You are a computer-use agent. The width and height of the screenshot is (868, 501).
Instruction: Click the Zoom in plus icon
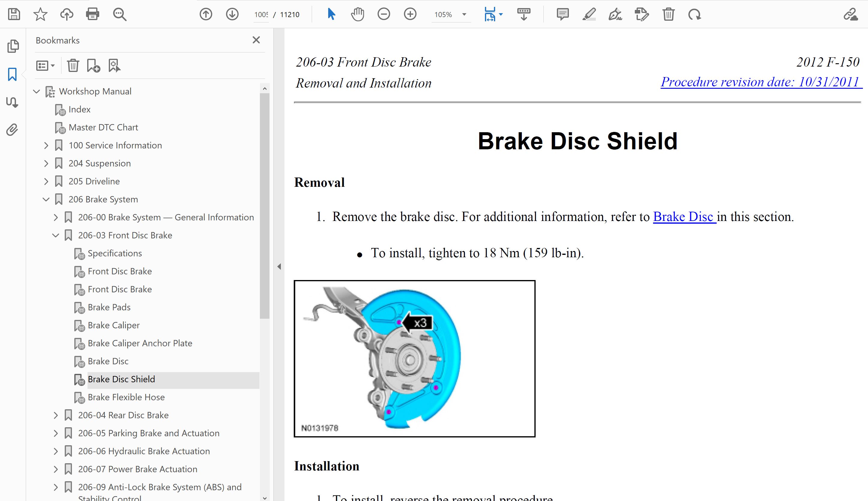pyautogui.click(x=410, y=14)
